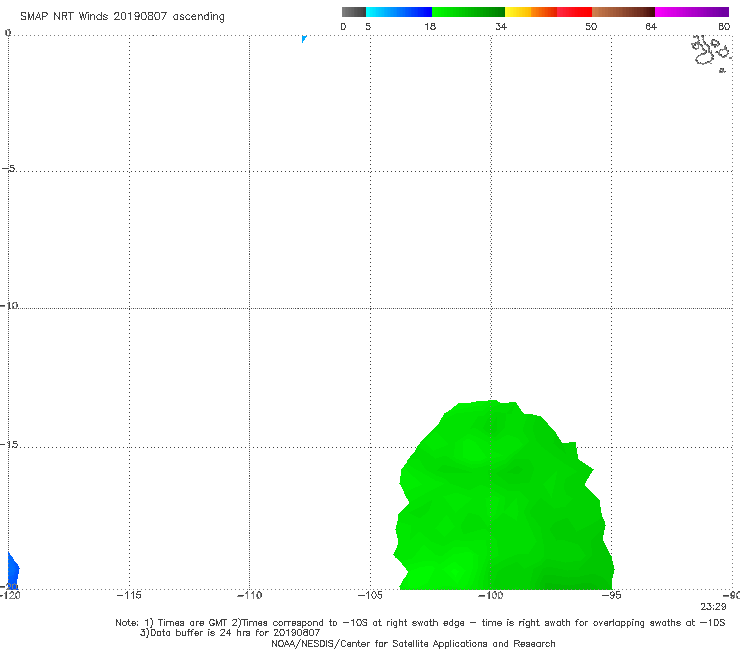The width and height of the screenshot is (740, 650).
Task: Click the Galapagos island outlines in the corner
Action: (x=712, y=54)
